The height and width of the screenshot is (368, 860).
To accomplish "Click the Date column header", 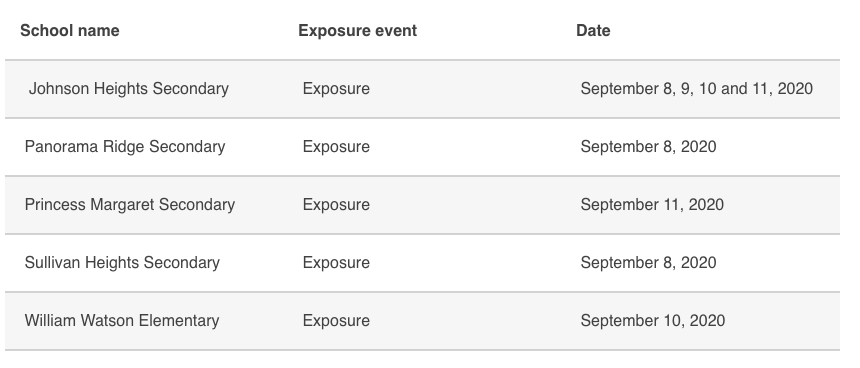I will [593, 31].
